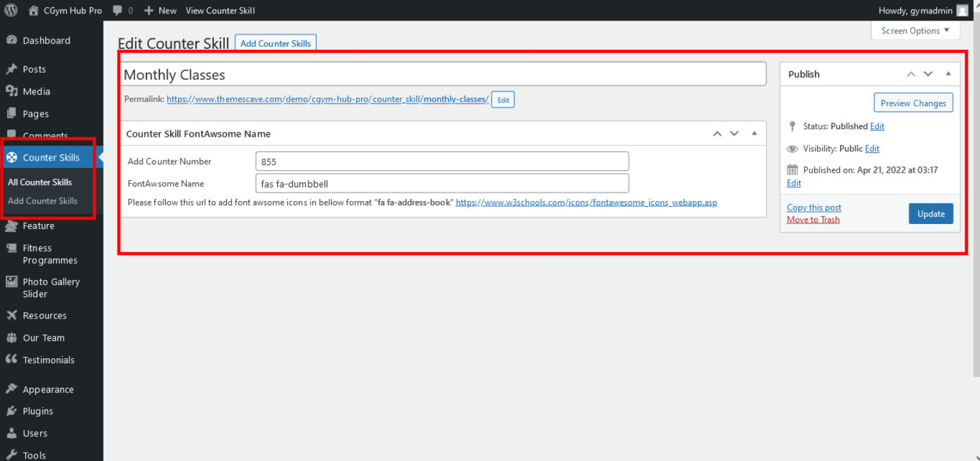
Task: Open the Fitness Programmes menu
Action: tap(51, 254)
